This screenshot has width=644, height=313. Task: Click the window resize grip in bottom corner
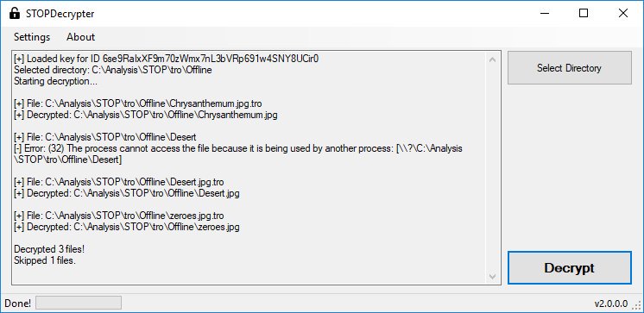pos(637,305)
